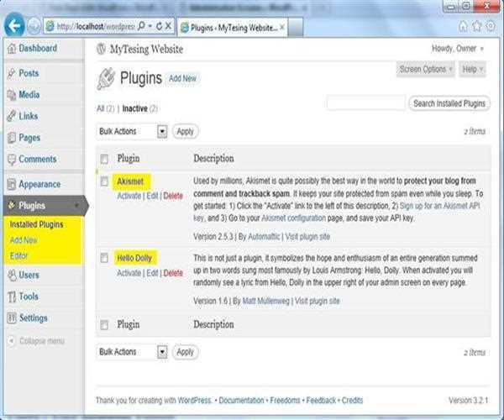Click the Media icon in sidebar
This screenshot has height=420, width=504.
click(x=10, y=95)
